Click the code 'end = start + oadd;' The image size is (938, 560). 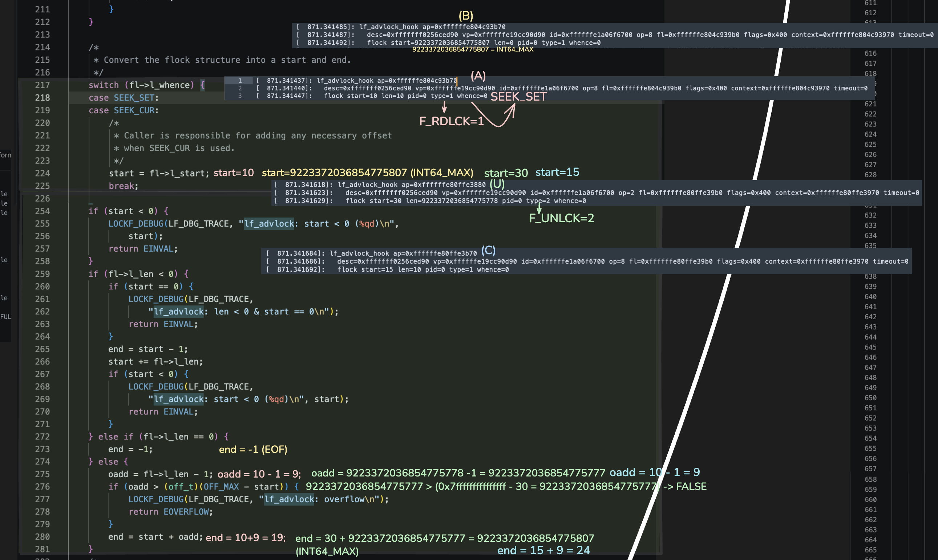tap(155, 537)
